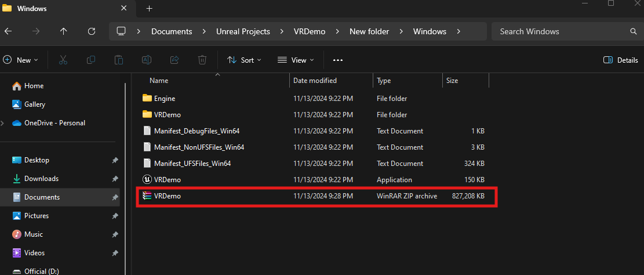Open Downloads in the navigation sidebar
The height and width of the screenshot is (275, 644).
click(x=41, y=179)
